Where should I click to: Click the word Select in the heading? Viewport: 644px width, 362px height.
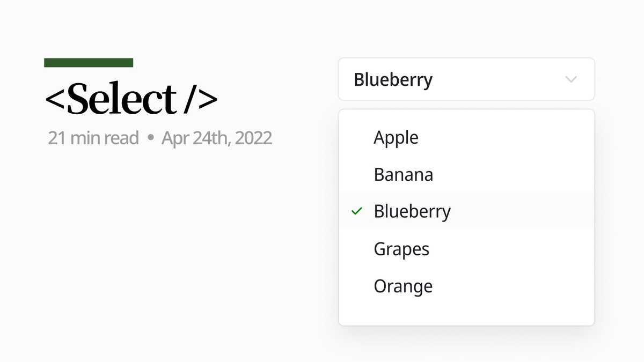(x=122, y=100)
